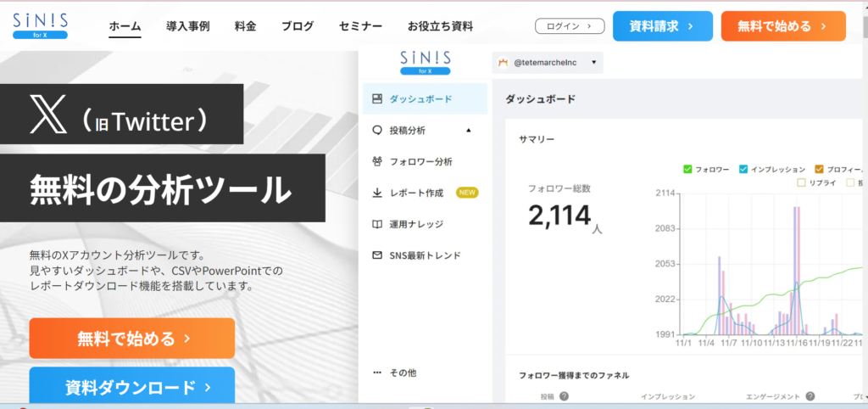The image size is (868, 409).
Task: Click the help icon next to エンゲージメント
Action: pyautogui.click(x=810, y=396)
